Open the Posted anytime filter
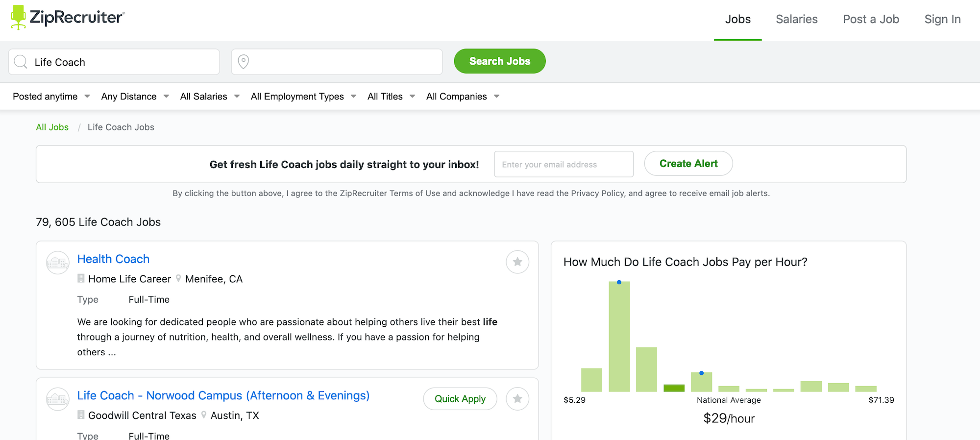 51,97
